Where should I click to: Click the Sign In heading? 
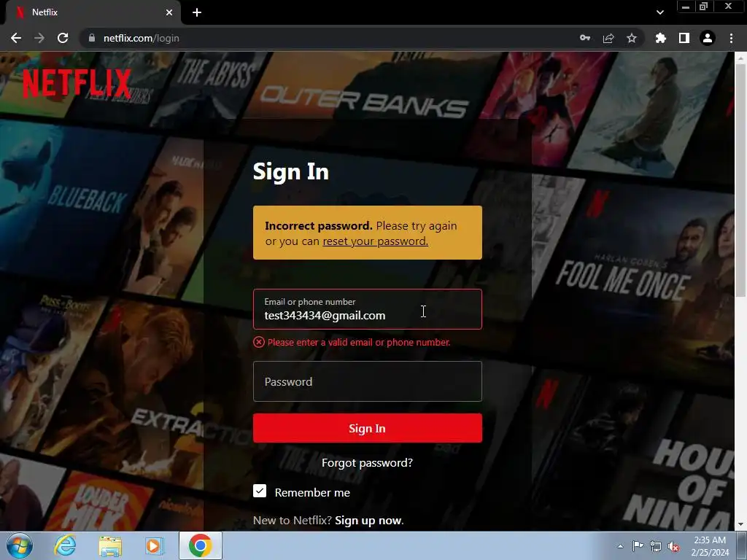pos(290,171)
